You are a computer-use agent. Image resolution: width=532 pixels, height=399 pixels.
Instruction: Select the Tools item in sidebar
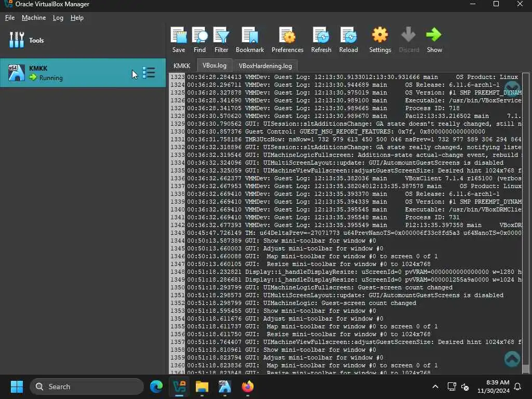83,40
